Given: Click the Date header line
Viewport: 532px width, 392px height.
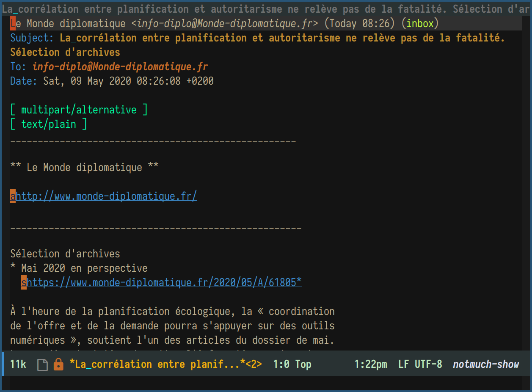Looking at the screenshot, I should [112, 81].
